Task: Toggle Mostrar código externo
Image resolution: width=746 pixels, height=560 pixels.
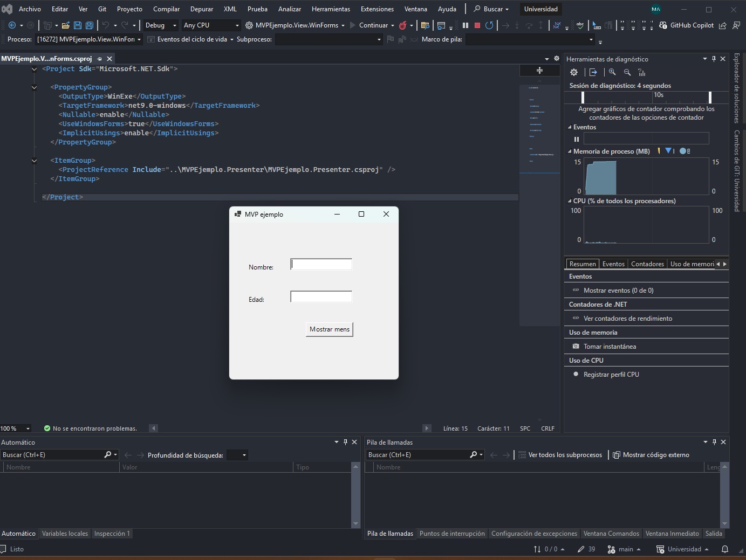Action: click(x=651, y=455)
